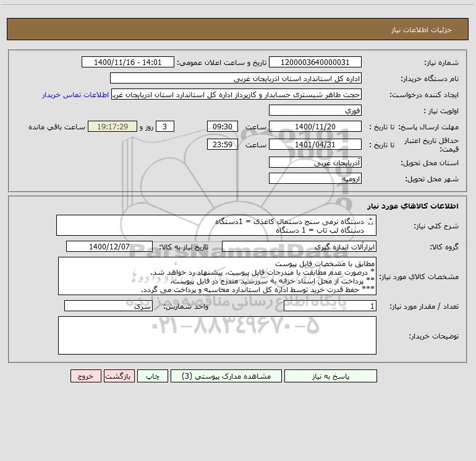Click the label 'مهلت ارسال پاسخ'
The width and height of the screenshot is (476, 461).
428,127
